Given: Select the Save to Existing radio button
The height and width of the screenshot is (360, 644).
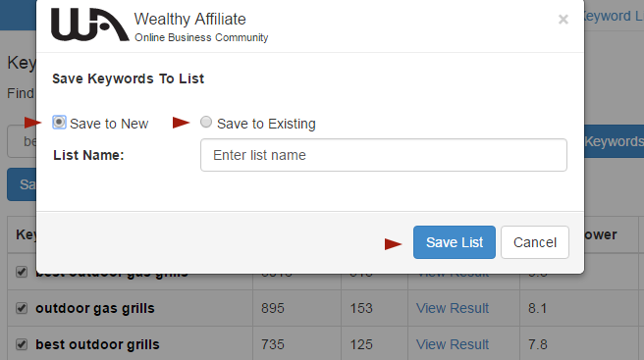Looking at the screenshot, I should pos(206,122).
